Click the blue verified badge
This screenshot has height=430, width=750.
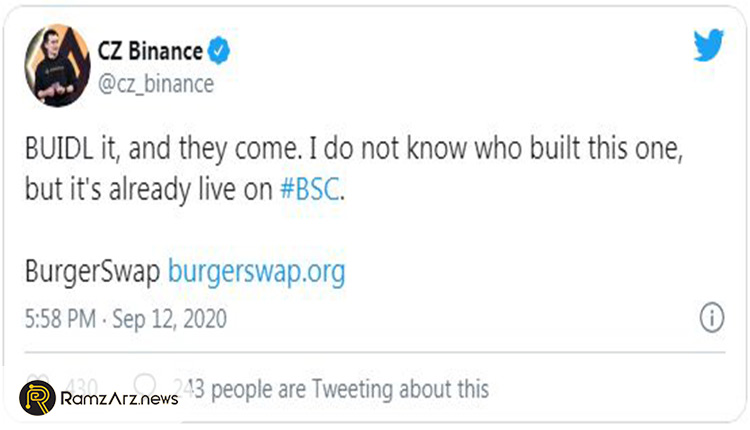tap(219, 51)
